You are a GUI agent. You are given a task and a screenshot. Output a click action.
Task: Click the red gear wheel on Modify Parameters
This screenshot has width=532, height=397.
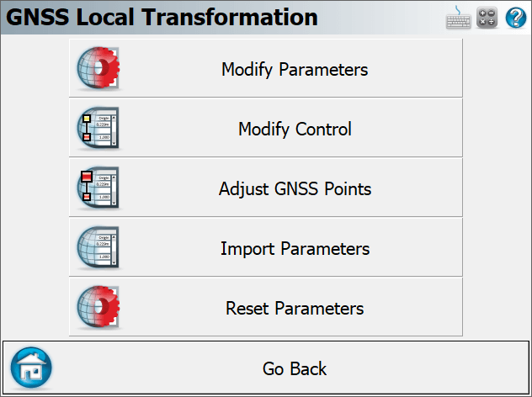coord(107,67)
